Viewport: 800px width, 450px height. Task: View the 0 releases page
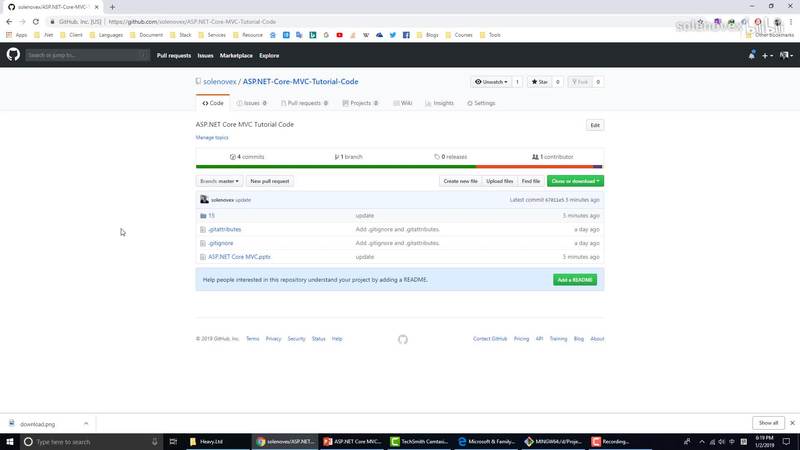[451, 157]
